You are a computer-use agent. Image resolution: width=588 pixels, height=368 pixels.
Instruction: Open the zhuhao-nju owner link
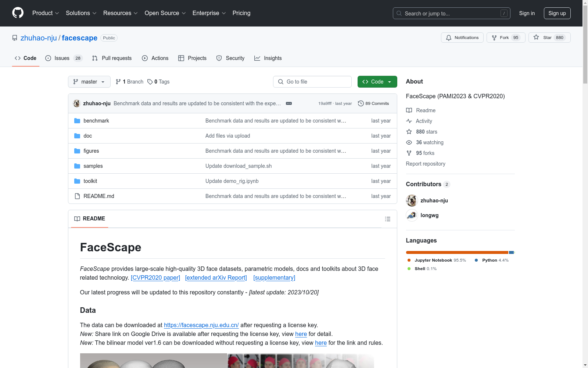click(39, 38)
